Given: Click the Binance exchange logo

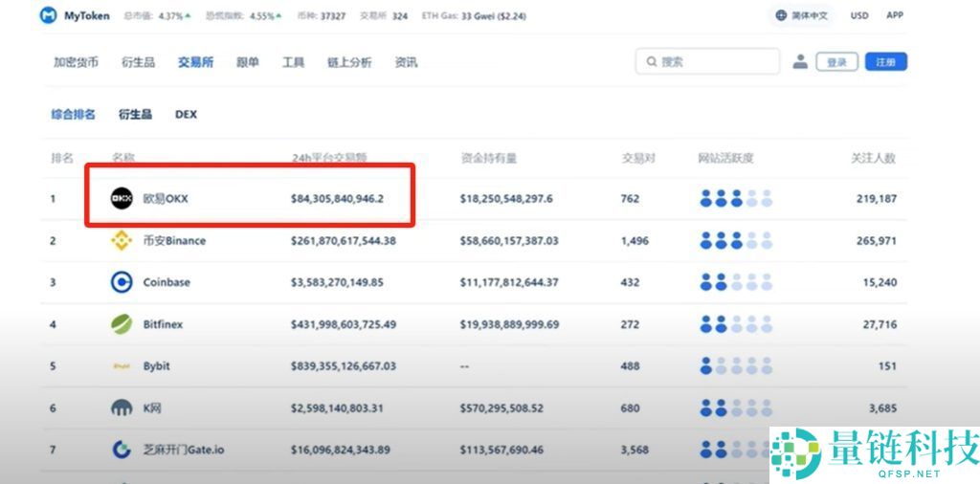Looking at the screenshot, I should tap(122, 240).
